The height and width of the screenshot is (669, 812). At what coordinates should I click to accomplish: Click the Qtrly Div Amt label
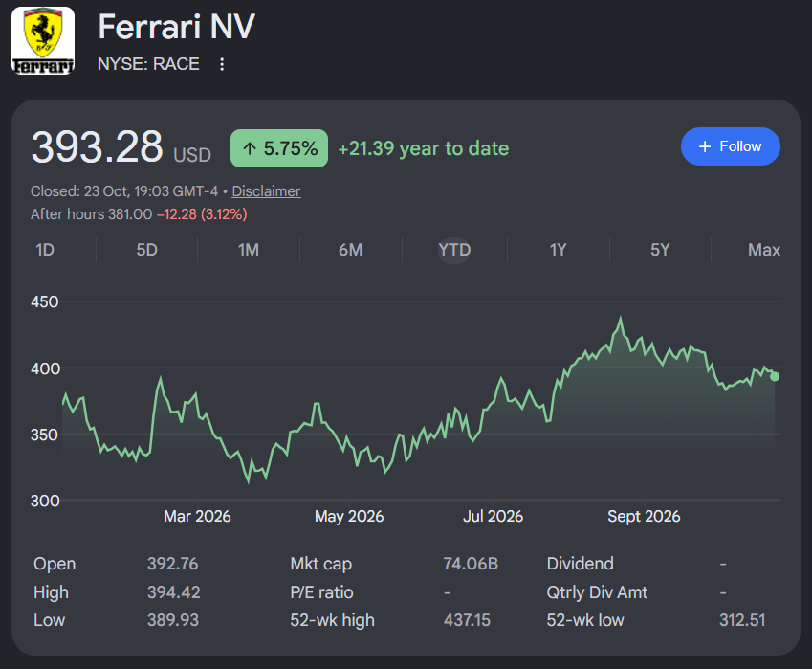point(597,592)
